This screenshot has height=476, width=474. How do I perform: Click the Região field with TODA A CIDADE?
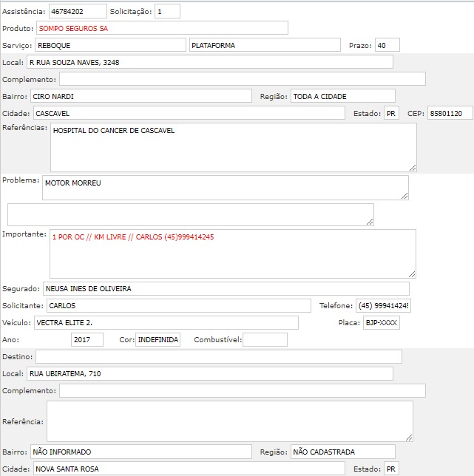pos(342,96)
